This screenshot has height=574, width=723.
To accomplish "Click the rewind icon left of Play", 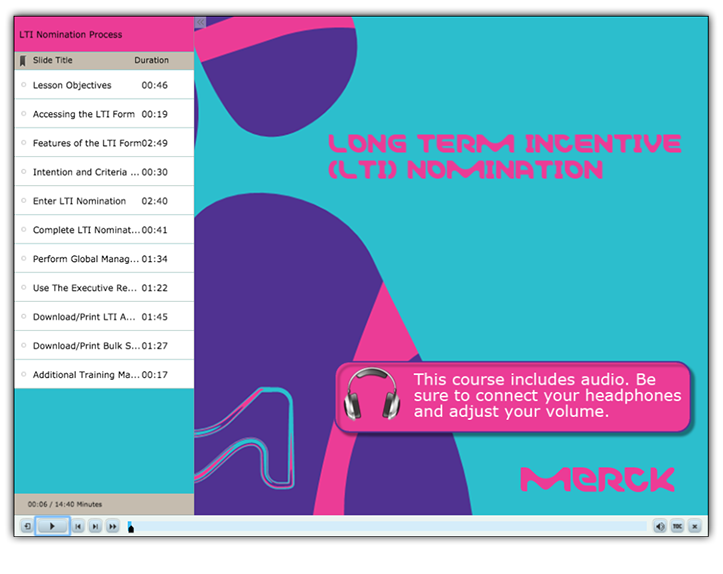I will click(27, 526).
